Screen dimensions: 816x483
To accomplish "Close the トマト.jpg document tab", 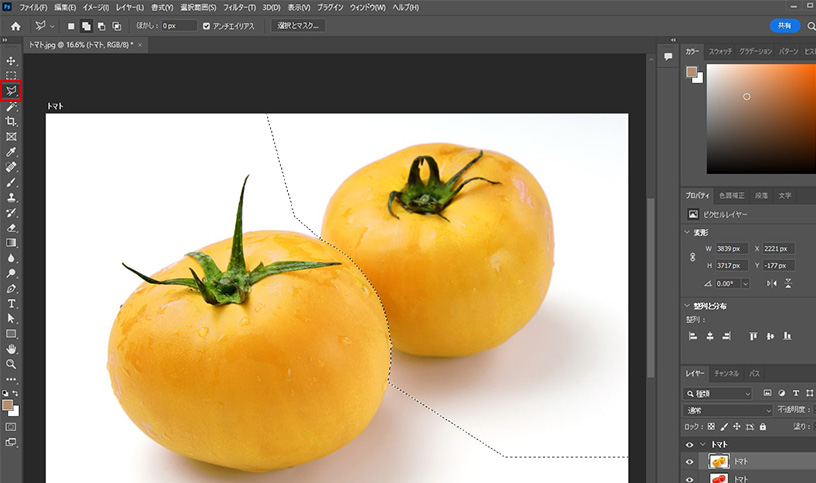I will (140, 45).
